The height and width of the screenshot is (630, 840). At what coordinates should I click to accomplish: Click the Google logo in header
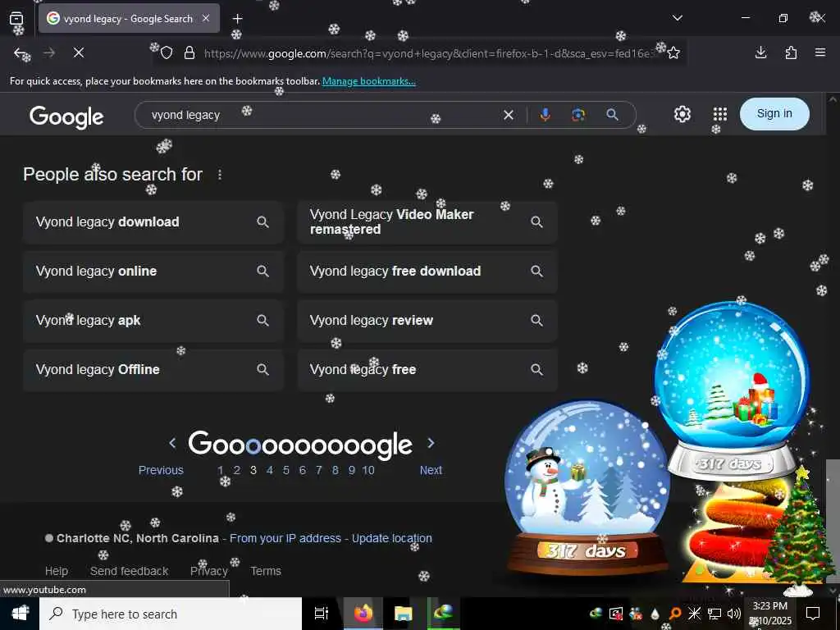point(66,116)
